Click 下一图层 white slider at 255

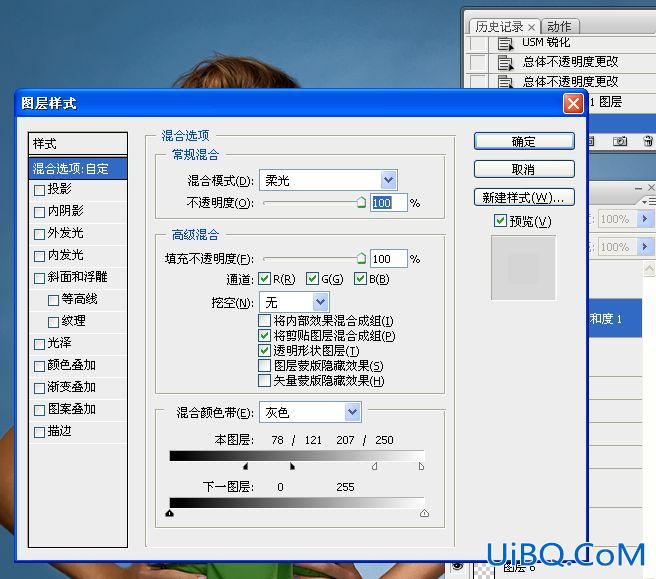pos(424,513)
